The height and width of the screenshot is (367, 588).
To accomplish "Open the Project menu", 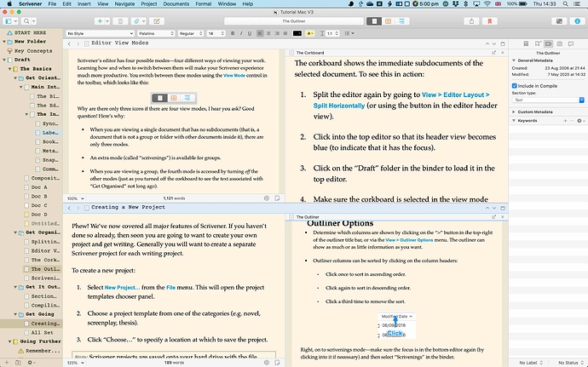I will tap(149, 3).
